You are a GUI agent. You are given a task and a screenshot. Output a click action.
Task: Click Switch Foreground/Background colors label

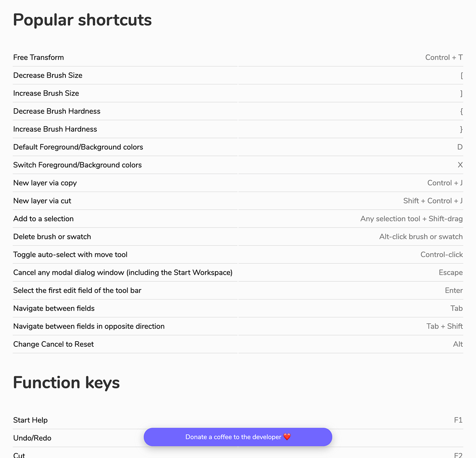(77, 165)
